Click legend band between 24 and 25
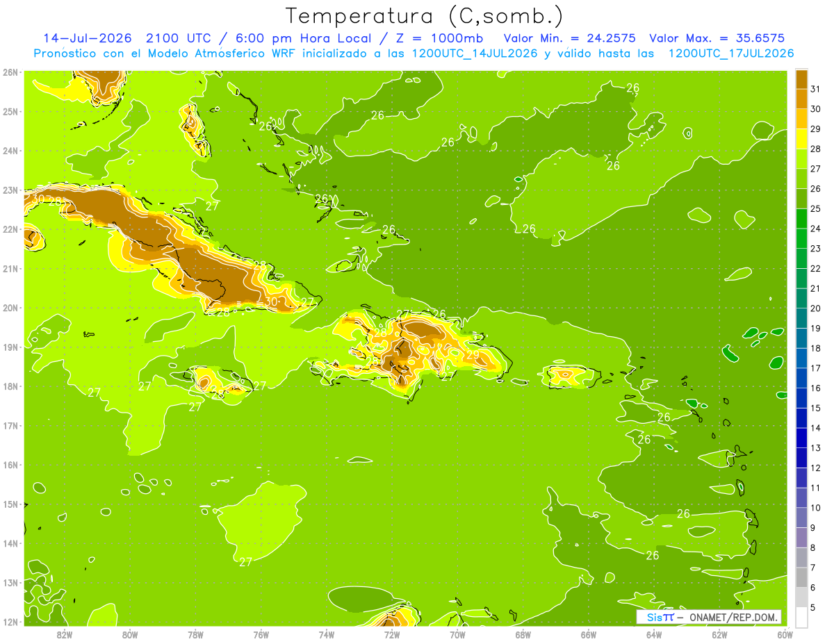 click(801, 218)
